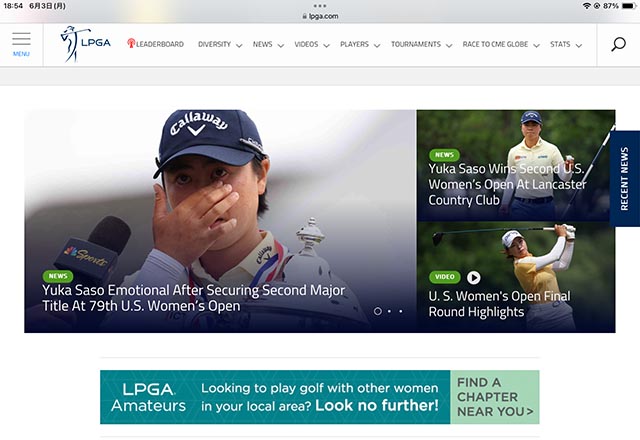Open the search magnifier icon
The height and width of the screenshot is (440, 640).
point(618,44)
